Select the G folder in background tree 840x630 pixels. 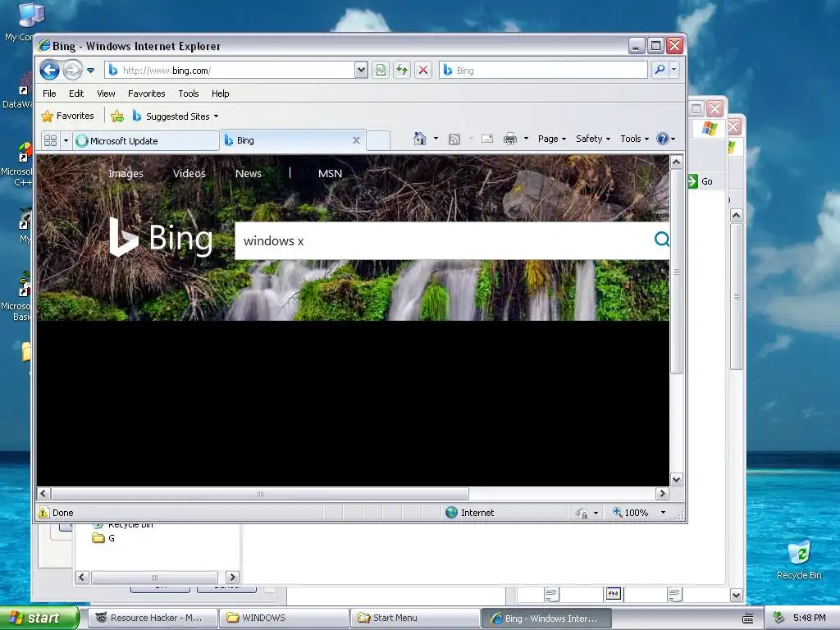tap(104, 538)
